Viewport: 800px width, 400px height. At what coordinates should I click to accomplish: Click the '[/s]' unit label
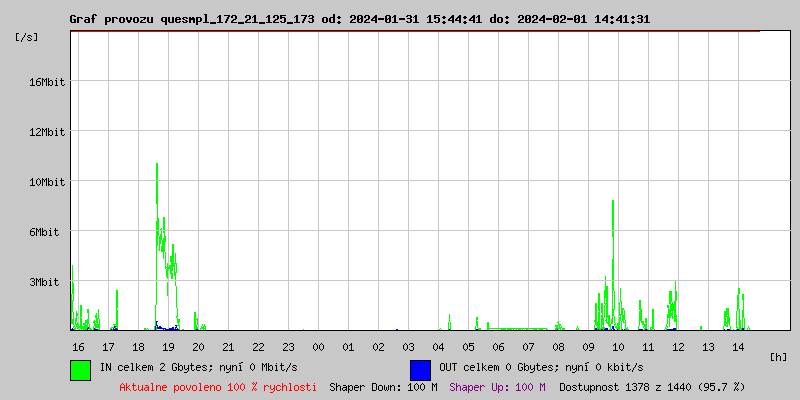pyautogui.click(x=27, y=37)
